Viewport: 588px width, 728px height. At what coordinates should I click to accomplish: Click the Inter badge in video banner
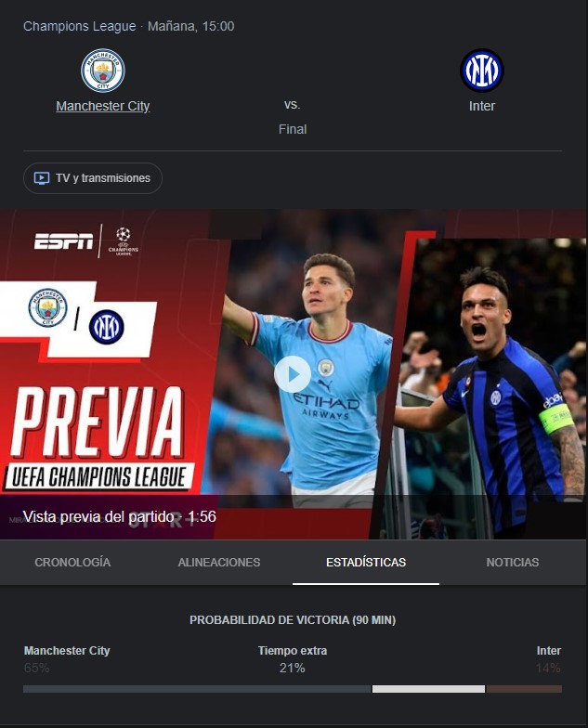106,327
